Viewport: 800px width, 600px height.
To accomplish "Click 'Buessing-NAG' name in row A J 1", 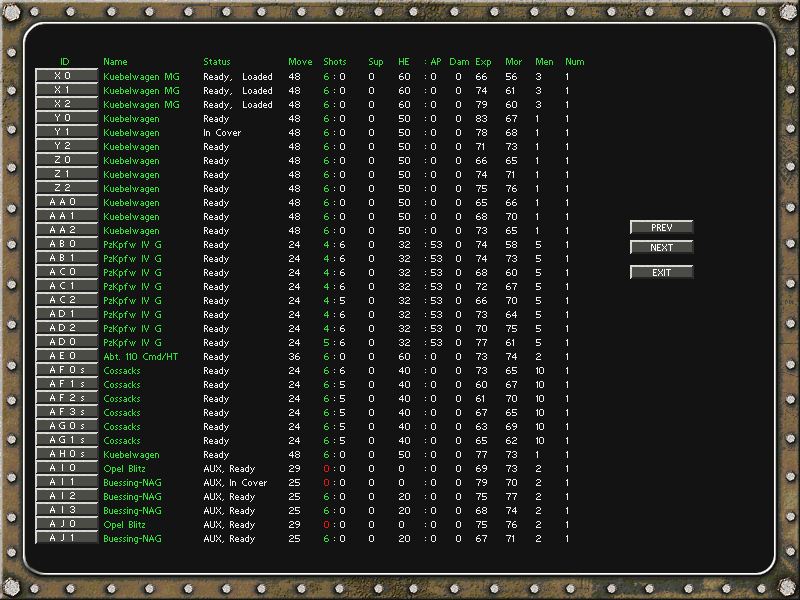I will (132, 539).
